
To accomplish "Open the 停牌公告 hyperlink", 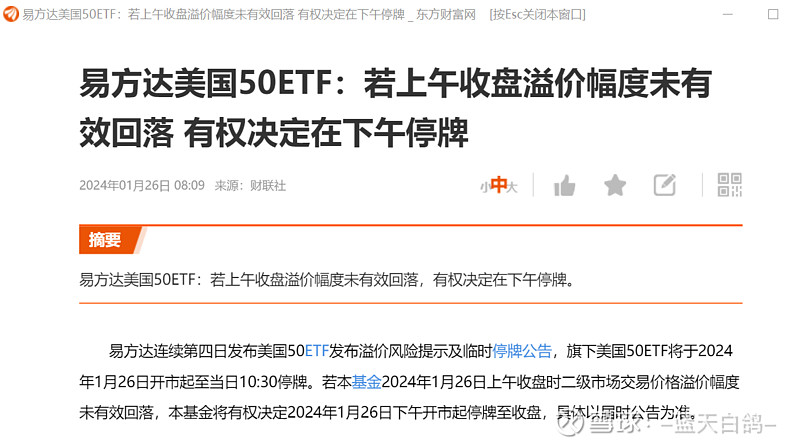I will click(522, 351).
